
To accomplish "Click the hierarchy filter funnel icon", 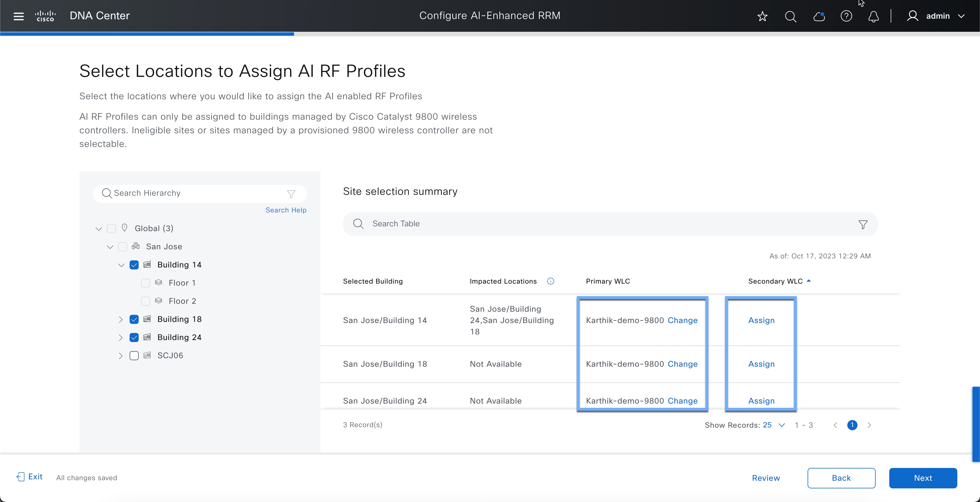I will point(291,194).
